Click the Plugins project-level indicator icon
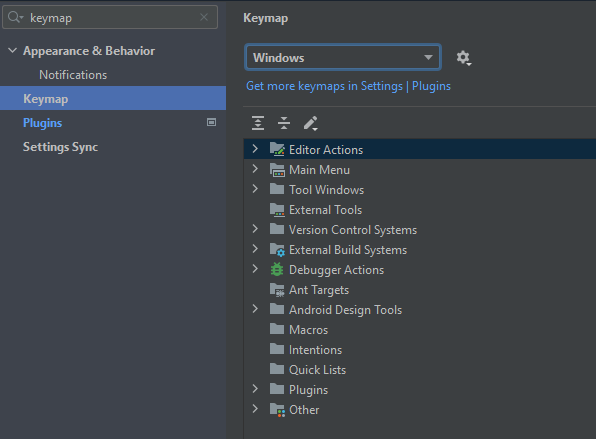Viewport: 596px width, 439px height. coord(211,122)
